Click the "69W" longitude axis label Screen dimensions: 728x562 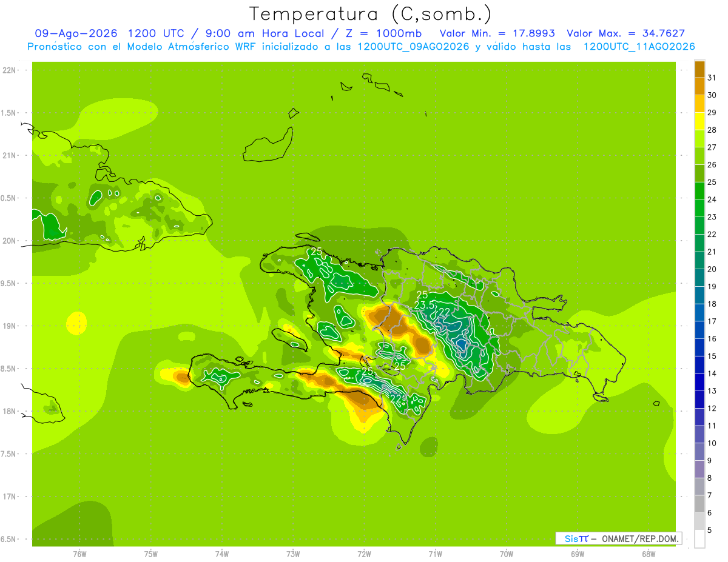click(578, 554)
